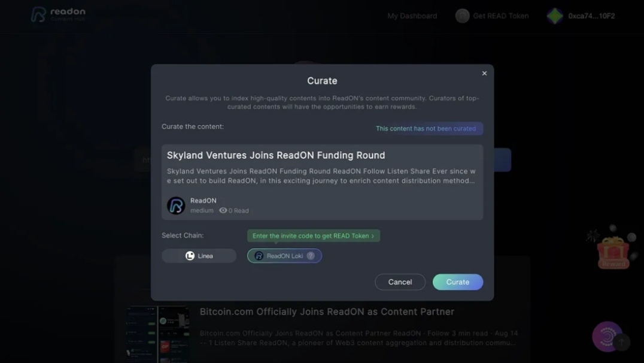This screenshot has height=363, width=644.
Task: Click the Cancel button
Action: point(400,282)
